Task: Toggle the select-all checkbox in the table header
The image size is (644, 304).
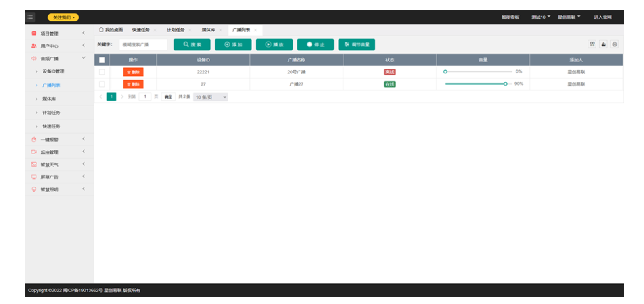Action: pos(102,60)
